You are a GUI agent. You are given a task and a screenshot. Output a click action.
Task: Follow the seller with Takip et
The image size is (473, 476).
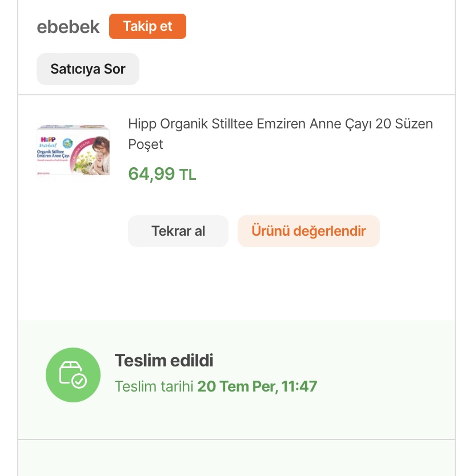[147, 26]
